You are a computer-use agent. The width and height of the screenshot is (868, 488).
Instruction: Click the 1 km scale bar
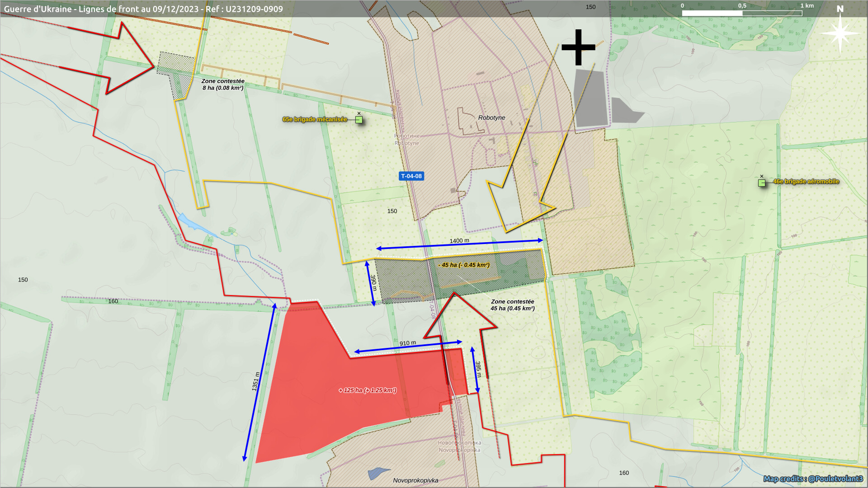coord(741,13)
